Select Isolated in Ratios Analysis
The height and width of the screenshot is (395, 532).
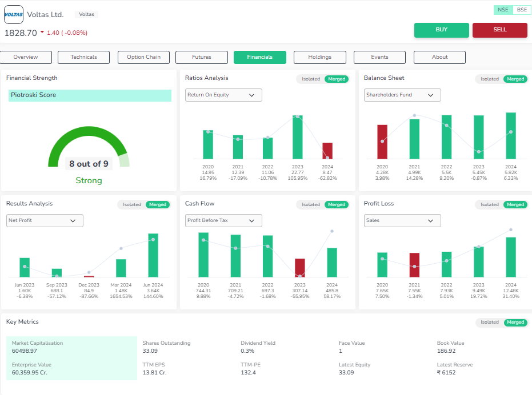pos(311,79)
